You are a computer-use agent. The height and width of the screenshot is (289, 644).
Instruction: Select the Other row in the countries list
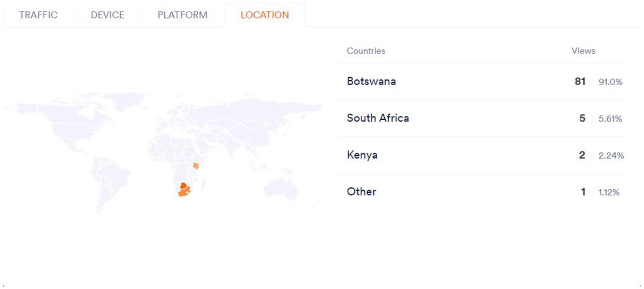coord(361,192)
